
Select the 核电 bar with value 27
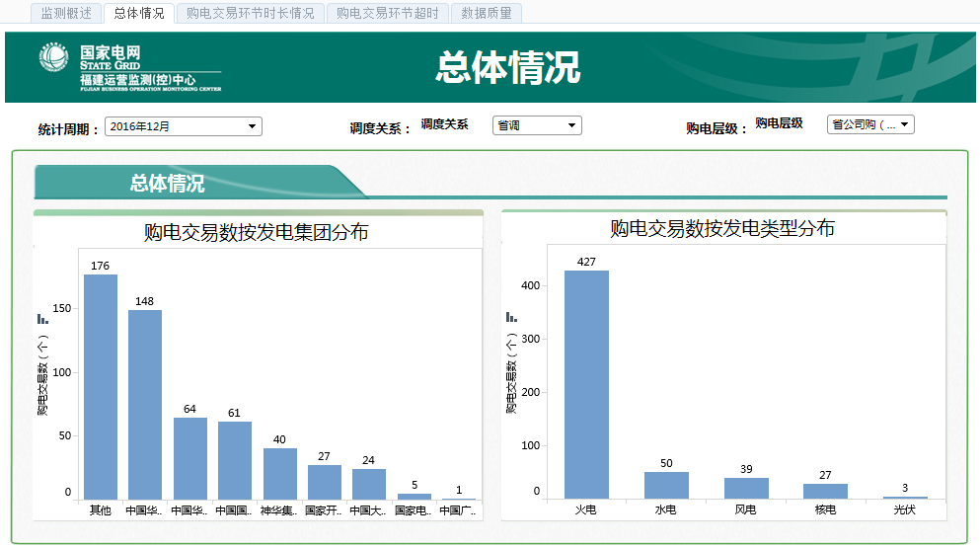[x=825, y=491]
